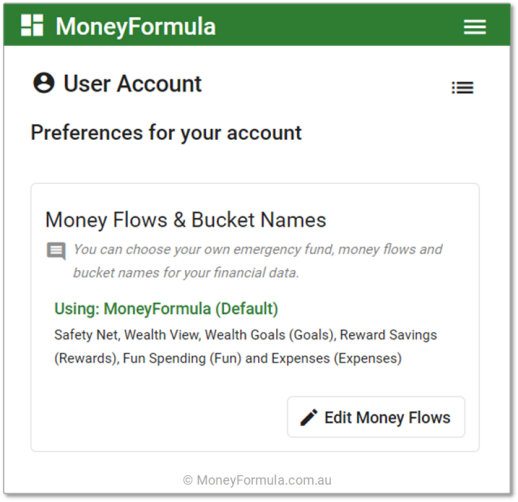Click the comment bubble icon under Money Flows
The width and height of the screenshot is (518, 502).
(x=56, y=251)
